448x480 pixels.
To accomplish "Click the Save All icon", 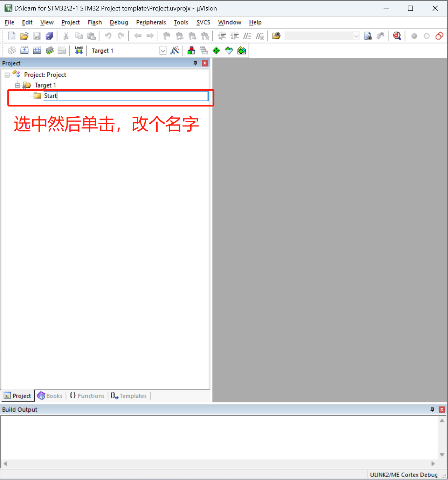I will (x=49, y=36).
